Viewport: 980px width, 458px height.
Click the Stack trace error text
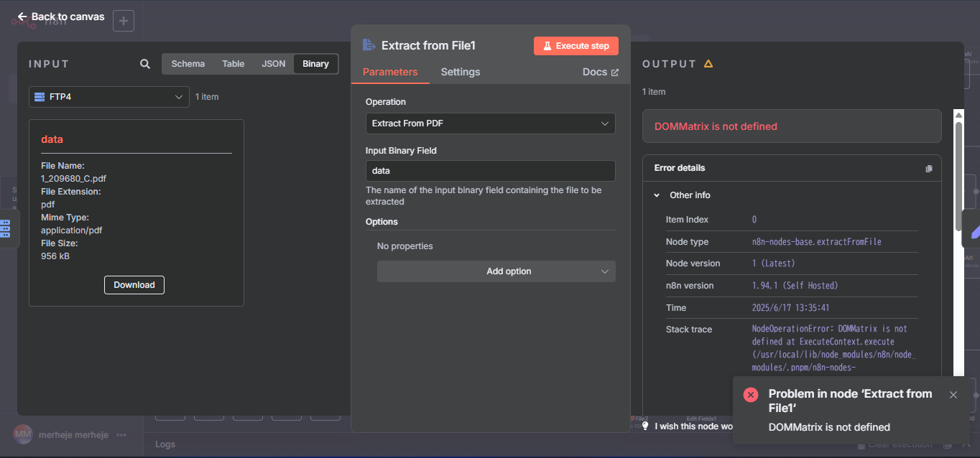coord(834,348)
